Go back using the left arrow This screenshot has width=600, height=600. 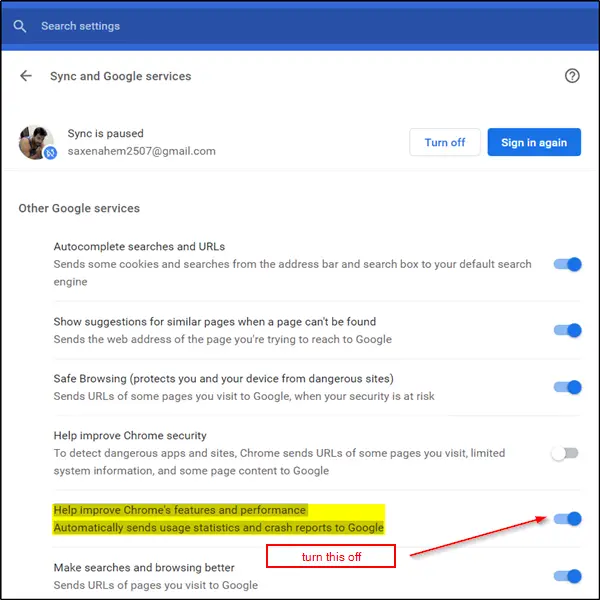tap(26, 76)
